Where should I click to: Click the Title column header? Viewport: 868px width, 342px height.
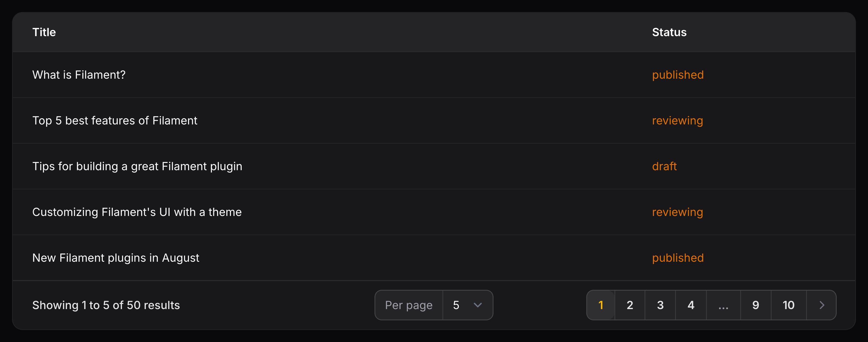pyautogui.click(x=44, y=32)
